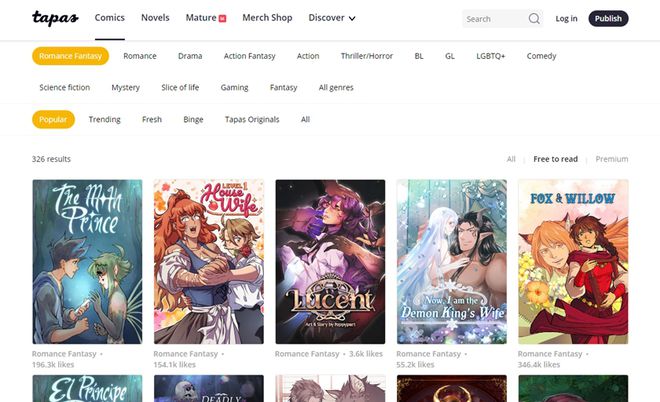The height and width of the screenshot is (402, 660).
Task: Open The Moth Prince comic cover
Action: (87, 262)
